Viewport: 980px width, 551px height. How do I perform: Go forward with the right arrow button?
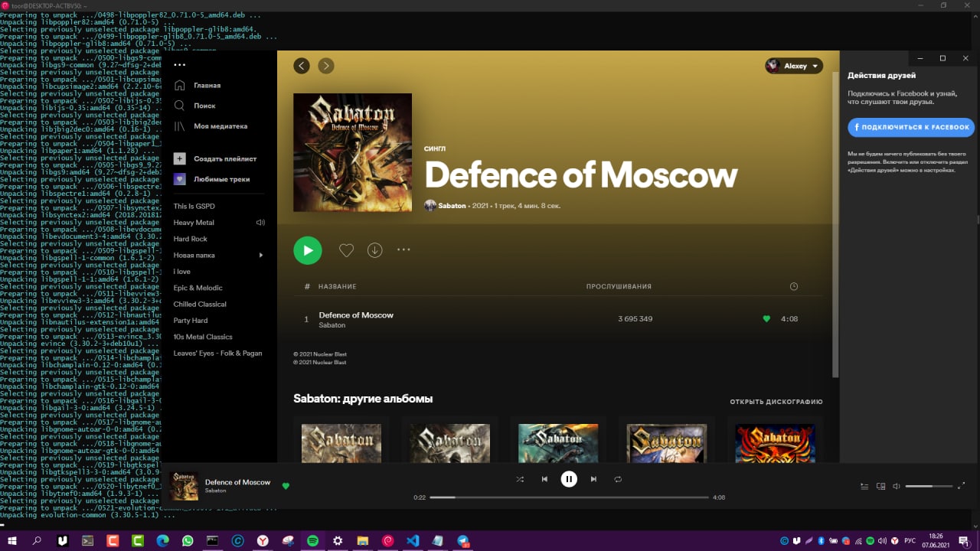[326, 66]
